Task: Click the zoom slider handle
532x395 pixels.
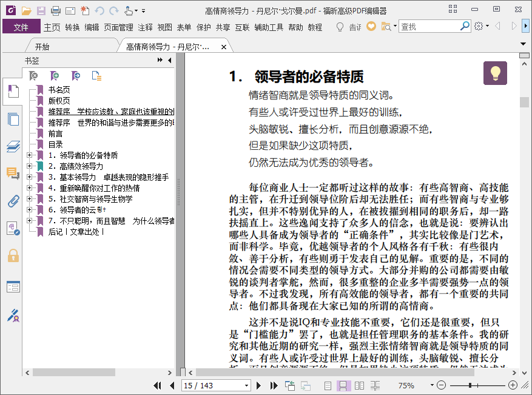Action: 470,385
